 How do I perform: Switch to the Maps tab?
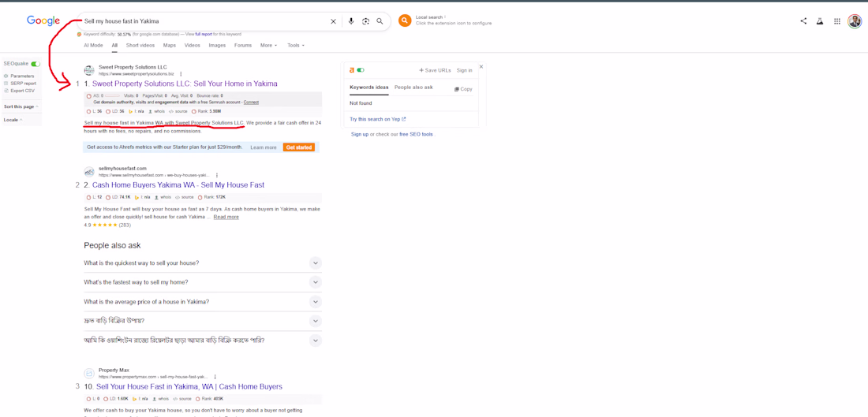(x=170, y=46)
